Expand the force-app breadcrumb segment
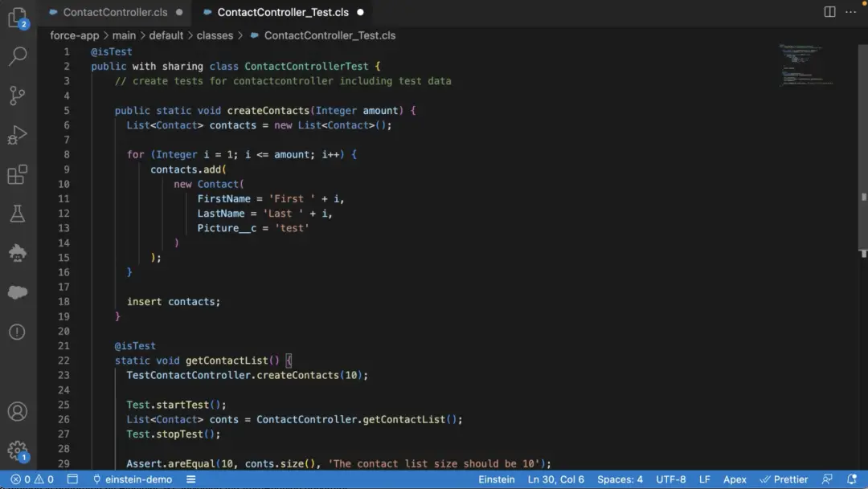Viewport: 868px width, 489px height. (x=74, y=35)
